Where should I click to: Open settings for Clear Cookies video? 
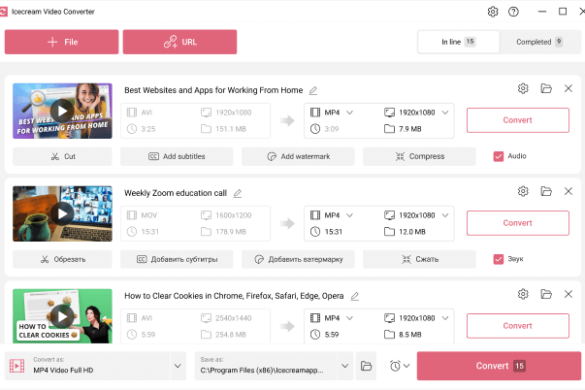(x=523, y=294)
